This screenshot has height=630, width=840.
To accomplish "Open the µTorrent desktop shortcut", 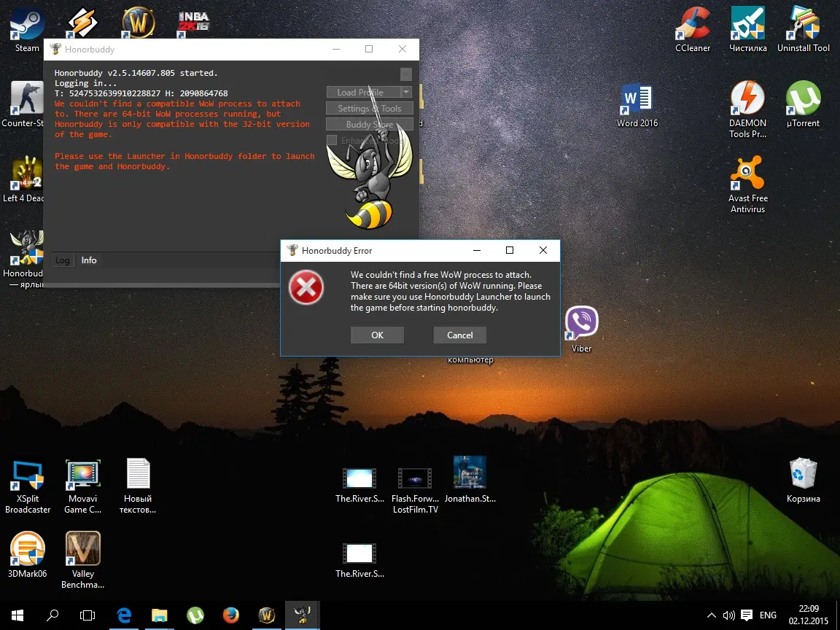I will (x=803, y=102).
